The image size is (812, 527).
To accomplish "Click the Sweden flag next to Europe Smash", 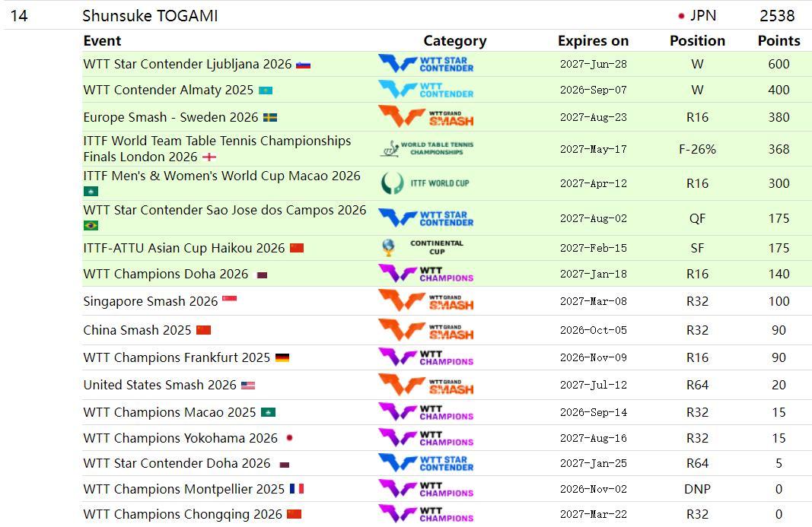I will tap(270, 118).
